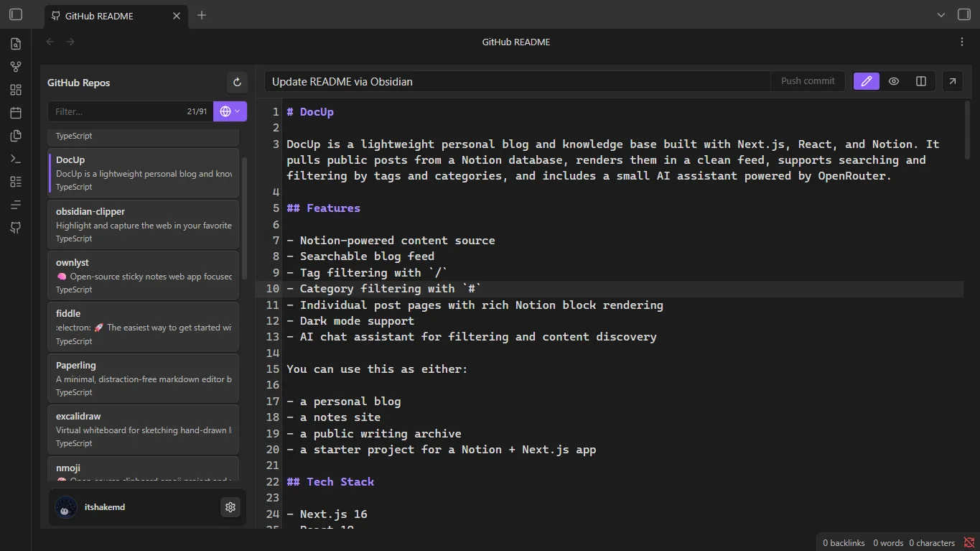The height and width of the screenshot is (551, 980).
Task: Switch to split view mode toggle
Action: pos(921,81)
